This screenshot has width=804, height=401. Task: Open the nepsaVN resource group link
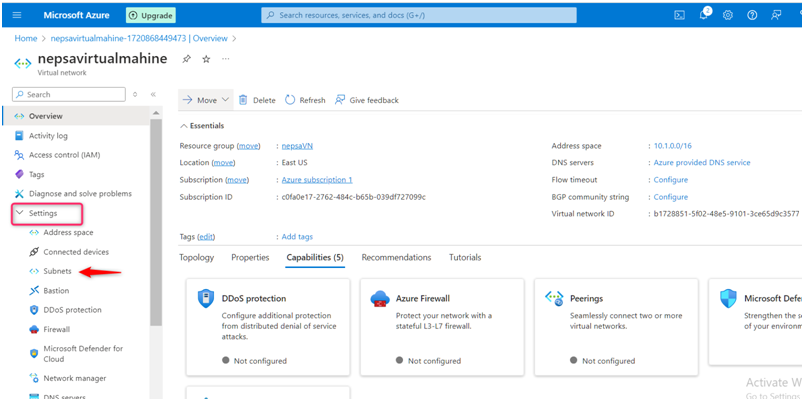297,146
